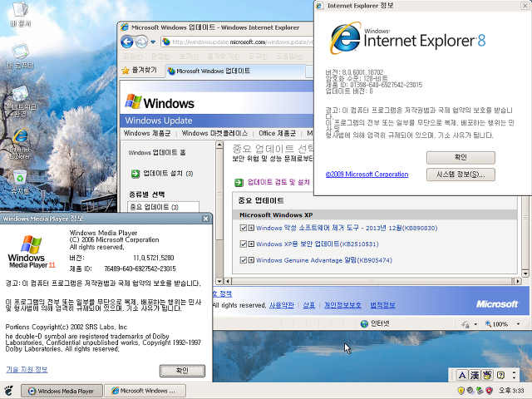Open the Help (도움말) menu
Viewport: 532px width, 399px height.
point(289,57)
